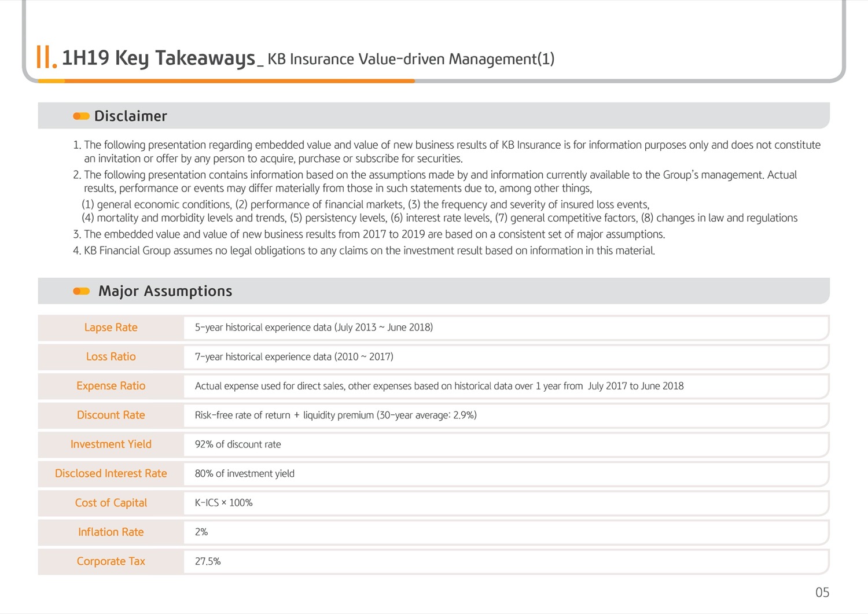
Task: Click the 'Cost of Capital' label cell
Action: 111,503
